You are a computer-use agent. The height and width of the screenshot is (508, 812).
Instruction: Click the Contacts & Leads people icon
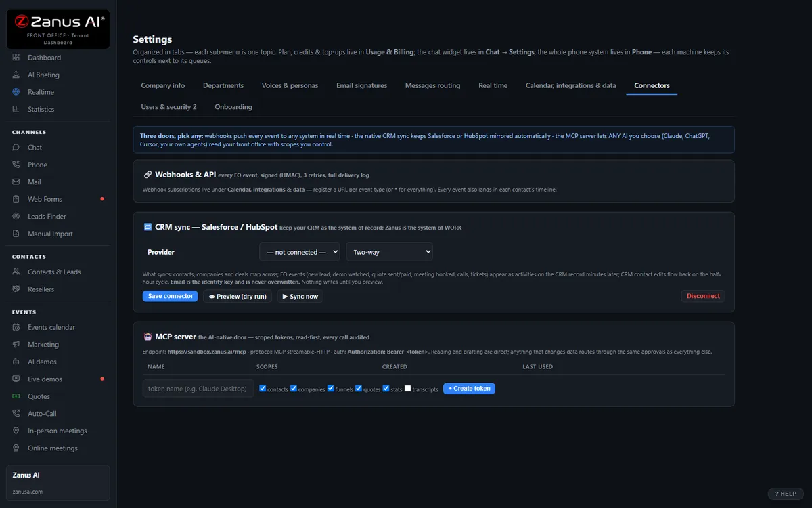(x=16, y=272)
